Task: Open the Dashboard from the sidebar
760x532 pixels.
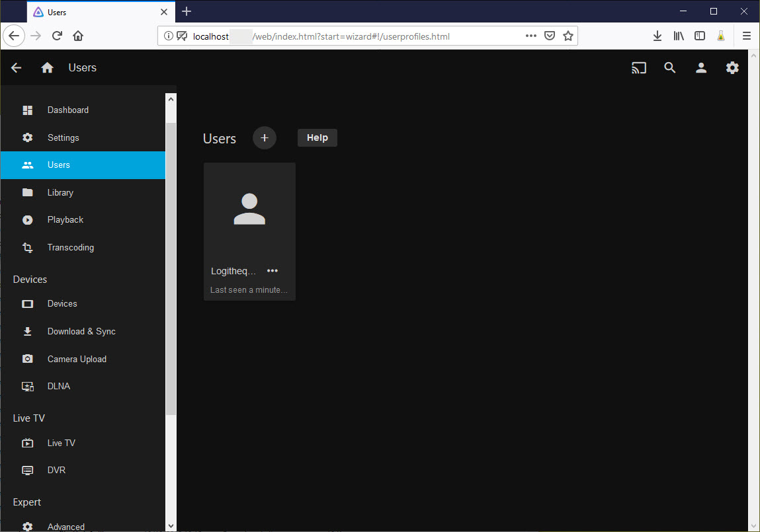Action: [x=68, y=110]
